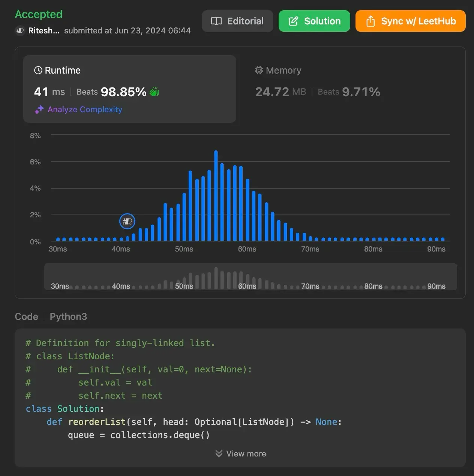Click the share icon on Sync w/ LeetHub
Screen dimensions: 474x476
pos(370,21)
